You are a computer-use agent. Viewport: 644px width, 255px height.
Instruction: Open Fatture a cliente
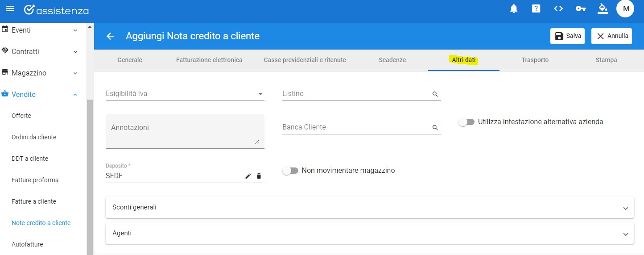pos(34,201)
